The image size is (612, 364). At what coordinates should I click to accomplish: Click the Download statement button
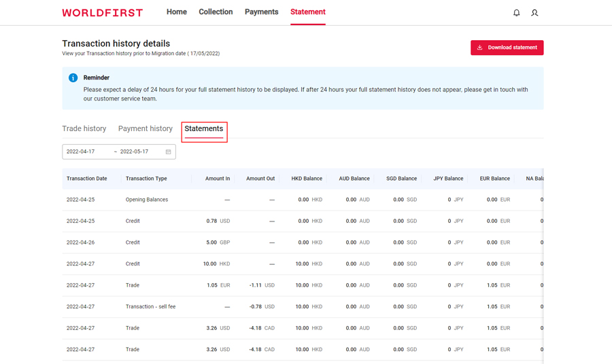[x=507, y=48]
